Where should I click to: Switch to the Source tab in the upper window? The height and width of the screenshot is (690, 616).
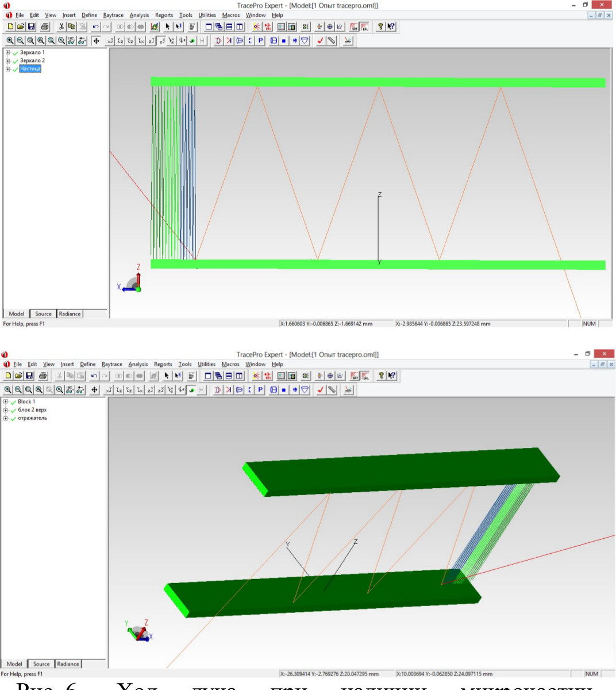pos(43,314)
